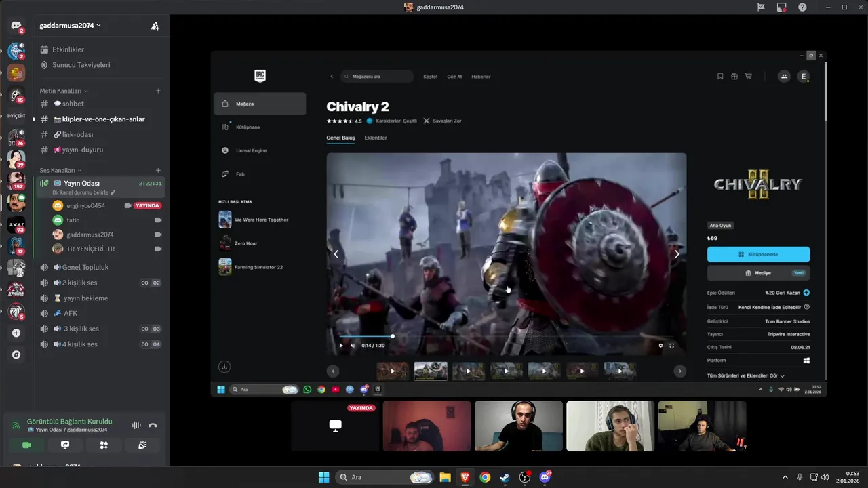Image resolution: width=868 pixels, height=488 pixels.
Task: Open the soundboard button
Action: pyautogui.click(x=142, y=445)
